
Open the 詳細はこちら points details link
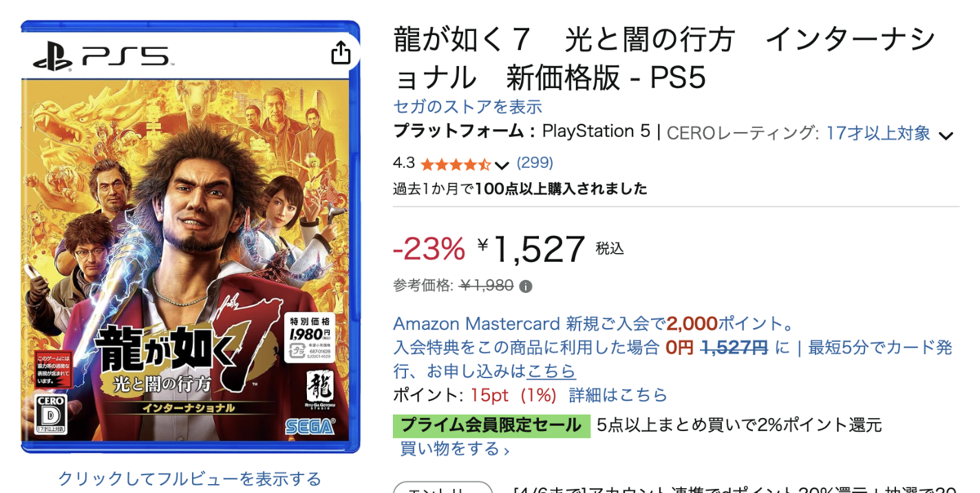[x=617, y=395]
